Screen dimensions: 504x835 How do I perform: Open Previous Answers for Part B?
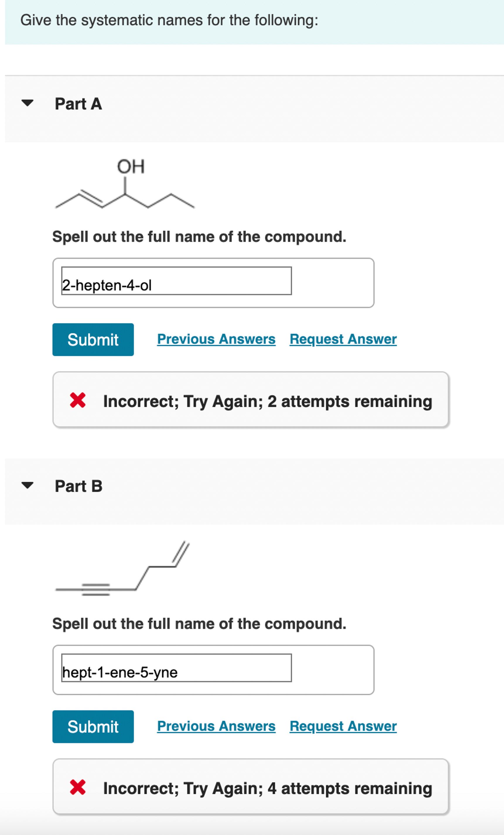216,726
